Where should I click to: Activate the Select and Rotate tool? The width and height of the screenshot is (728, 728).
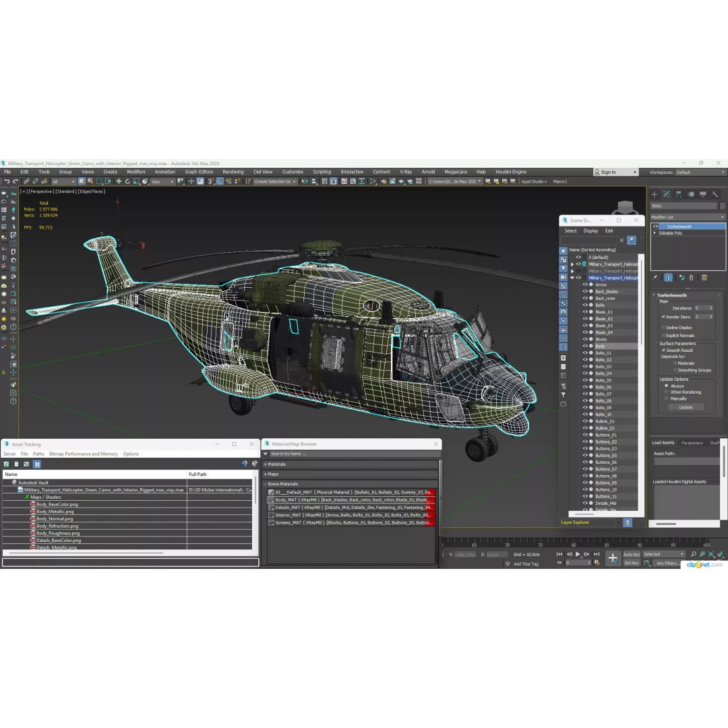click(x=127, y=181)
